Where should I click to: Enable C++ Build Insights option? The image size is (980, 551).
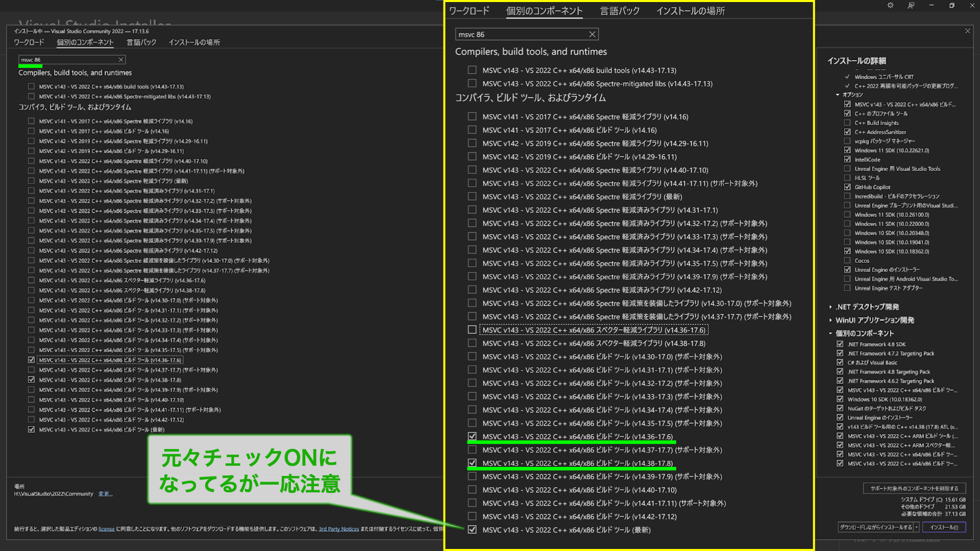click(847, 122)
